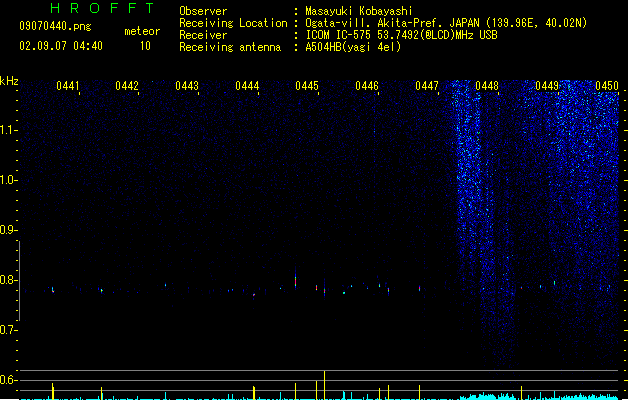Click the kHz axis unit label
This screenshot has height=400, width=629.
pyautogui.click(x=9, y=81)
